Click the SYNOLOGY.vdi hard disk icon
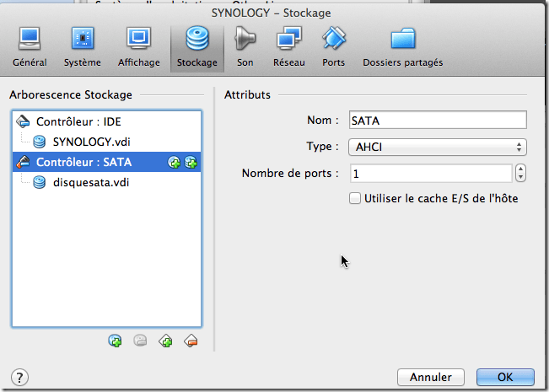 coord(39,142)
